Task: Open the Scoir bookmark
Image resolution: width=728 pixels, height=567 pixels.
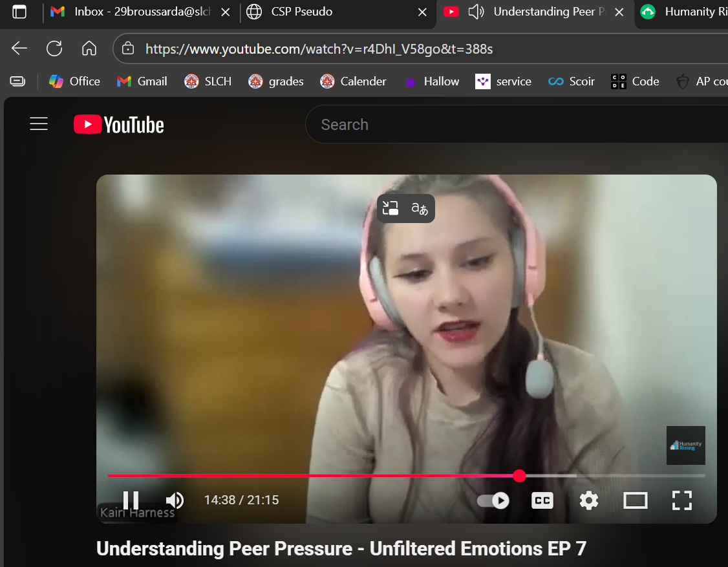Action: [x=571, y=81]
